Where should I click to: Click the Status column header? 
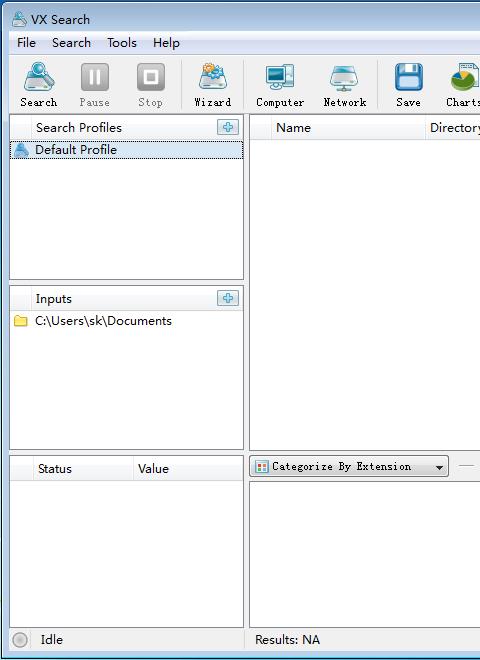click(83, 468)
